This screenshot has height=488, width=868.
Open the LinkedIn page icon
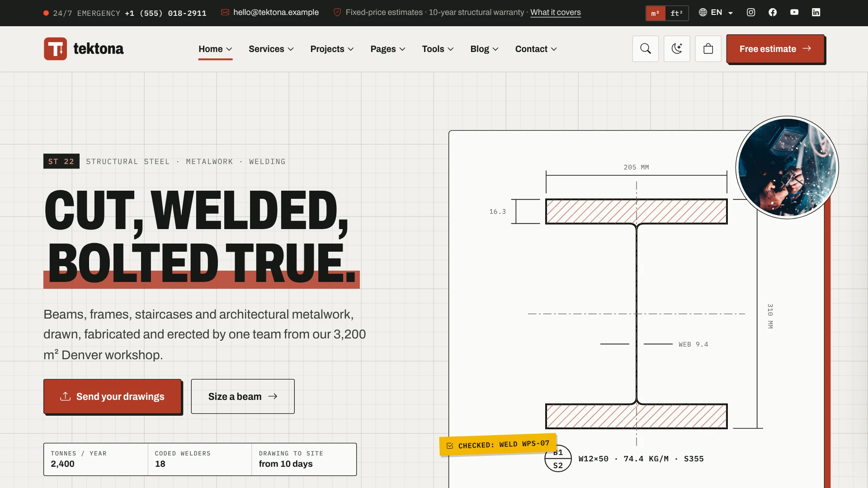816,12
